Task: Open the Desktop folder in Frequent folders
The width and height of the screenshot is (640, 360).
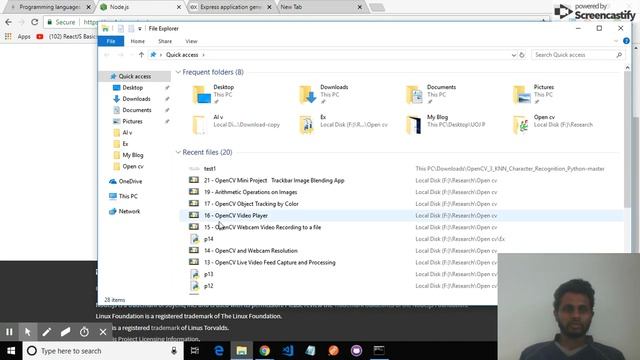Action: (x=214, y=94)
